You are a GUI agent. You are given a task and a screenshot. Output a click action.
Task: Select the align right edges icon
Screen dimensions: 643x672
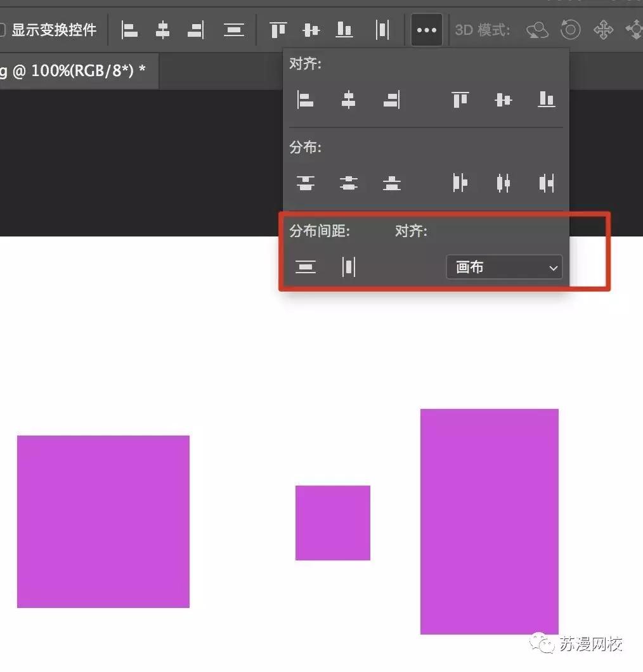(x=195, y=30)
